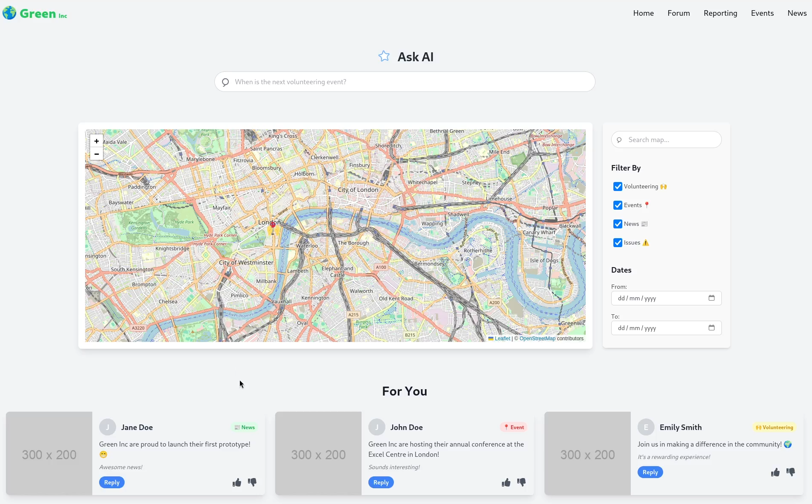This screenshot has height=504, width=812.
Task: Reply to Emily Smith's post
Action: coord(650,472)
